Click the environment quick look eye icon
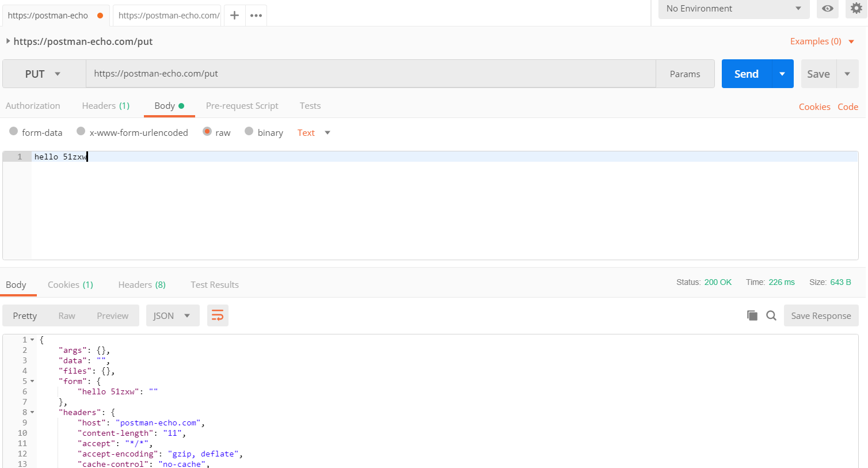 pyautogui.click(x=827, y=9)
